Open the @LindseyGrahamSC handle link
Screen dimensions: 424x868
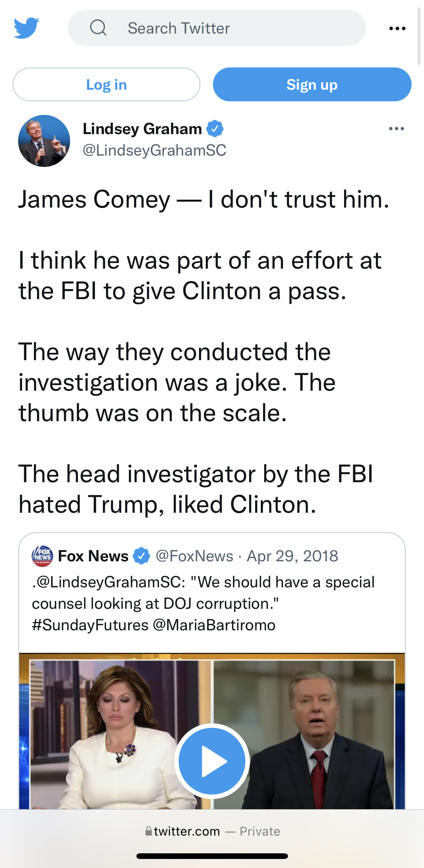pos(155,150)
